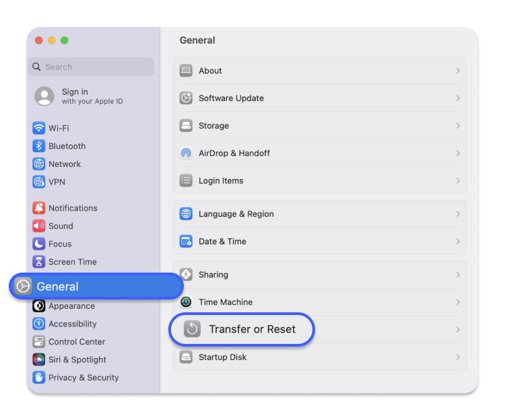The width and height of the screenshot is (505, 420).
Task: Click the Storage drive icon
Action: (186, 125)
